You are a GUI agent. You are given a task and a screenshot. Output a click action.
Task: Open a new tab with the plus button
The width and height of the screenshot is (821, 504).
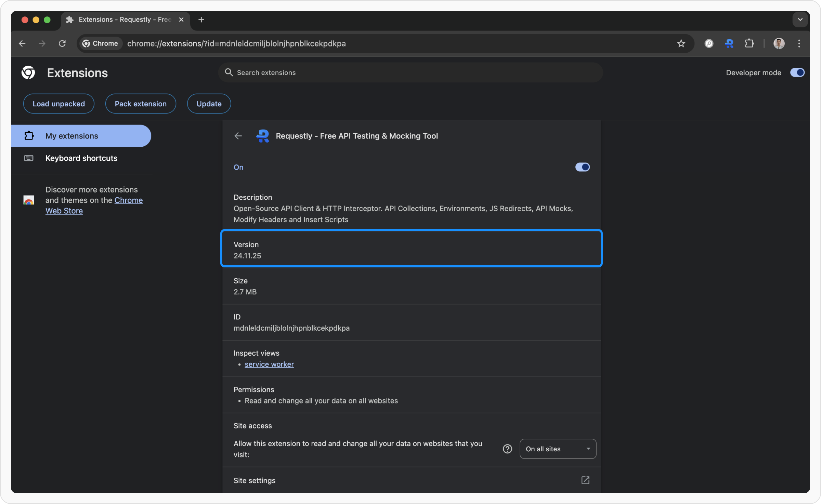click(201, 19)
